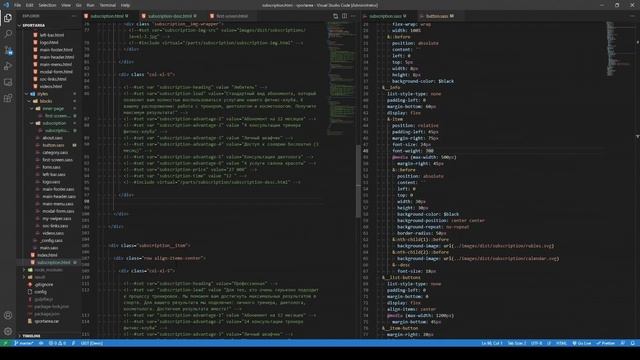This screenshot has height=360, width=640.
Task: Open index.html in the file tree
Action: click(x=47, y=256)
